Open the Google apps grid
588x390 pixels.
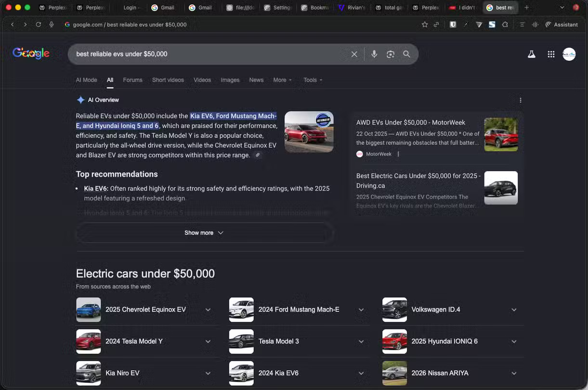[551, 54]
